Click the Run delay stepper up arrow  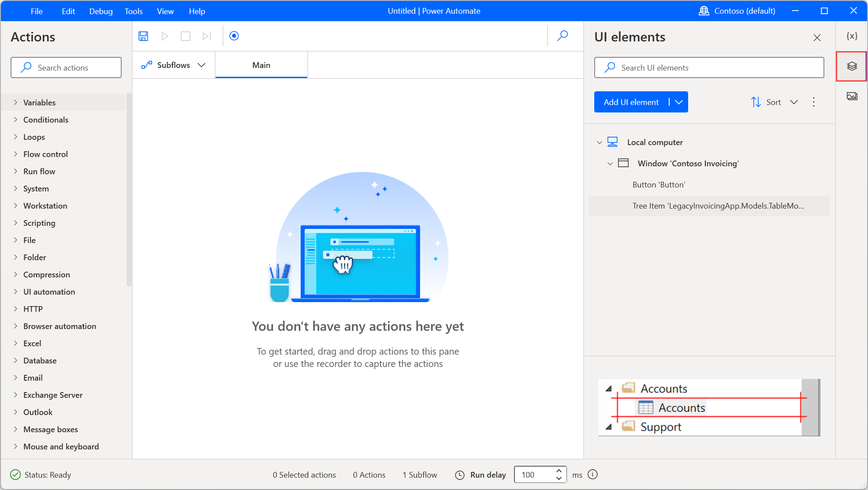pyautogui.click(x=557, y=471)
